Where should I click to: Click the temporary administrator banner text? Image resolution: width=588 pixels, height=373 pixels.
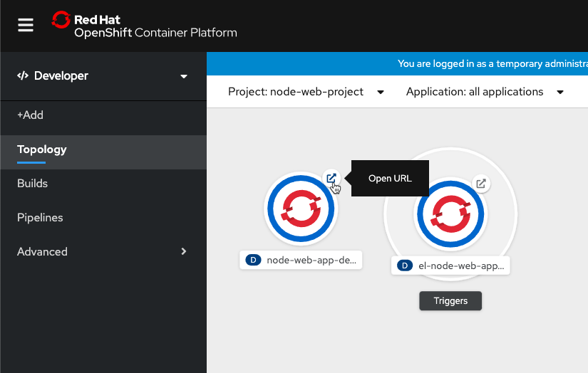coord(492,63)
